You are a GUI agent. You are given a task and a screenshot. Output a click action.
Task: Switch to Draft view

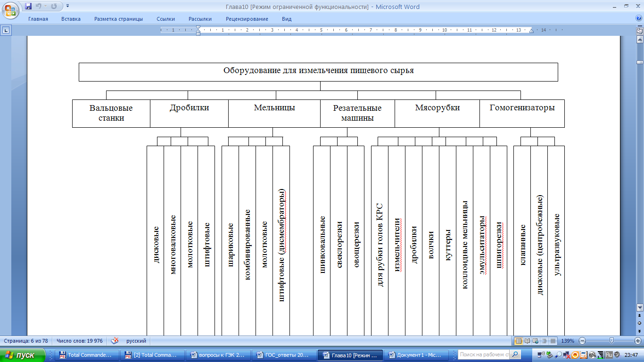[553, 340]
